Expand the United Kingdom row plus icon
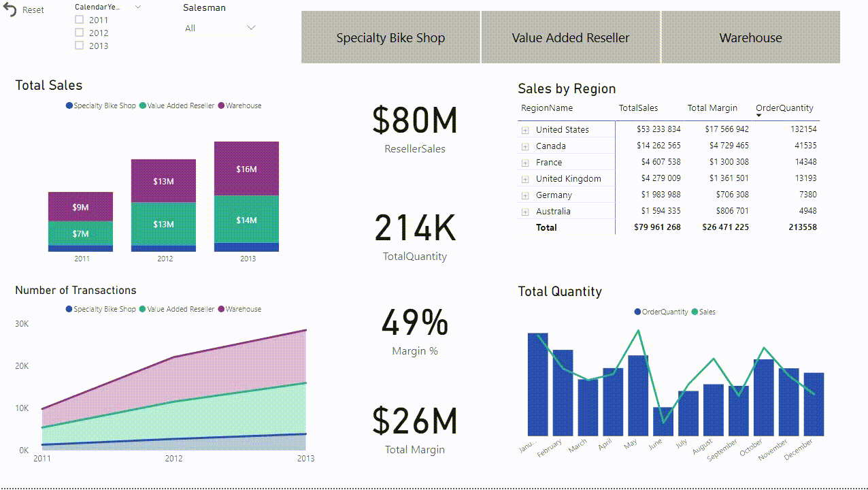The width and height of the screenshot is (868, 490). click(x=525, y=179)
